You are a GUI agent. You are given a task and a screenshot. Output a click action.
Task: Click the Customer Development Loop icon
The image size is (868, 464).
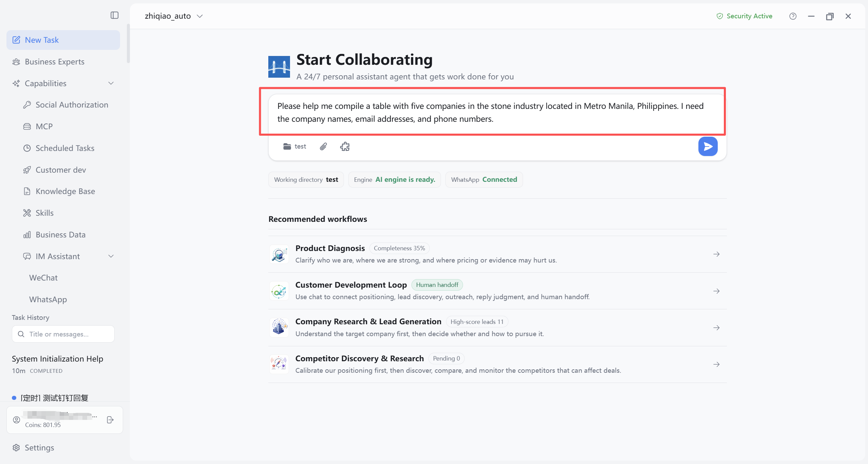(x=279, y=291)
